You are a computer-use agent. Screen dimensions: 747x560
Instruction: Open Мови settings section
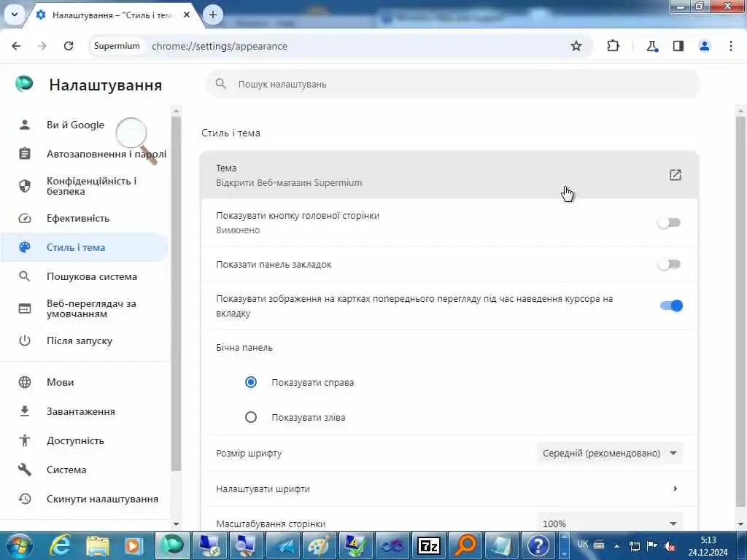tap(85, 382)
